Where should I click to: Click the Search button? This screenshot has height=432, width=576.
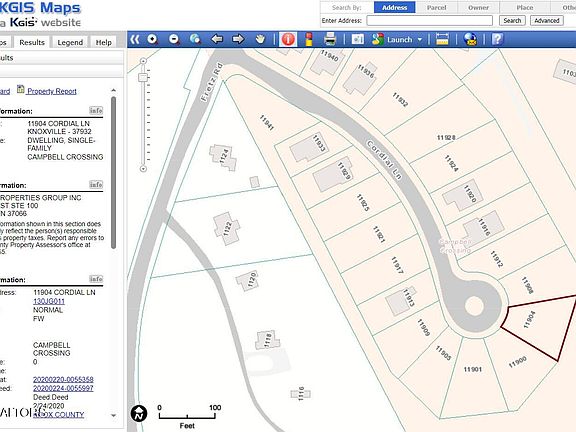pyautogui.click(x=512, y=21)
